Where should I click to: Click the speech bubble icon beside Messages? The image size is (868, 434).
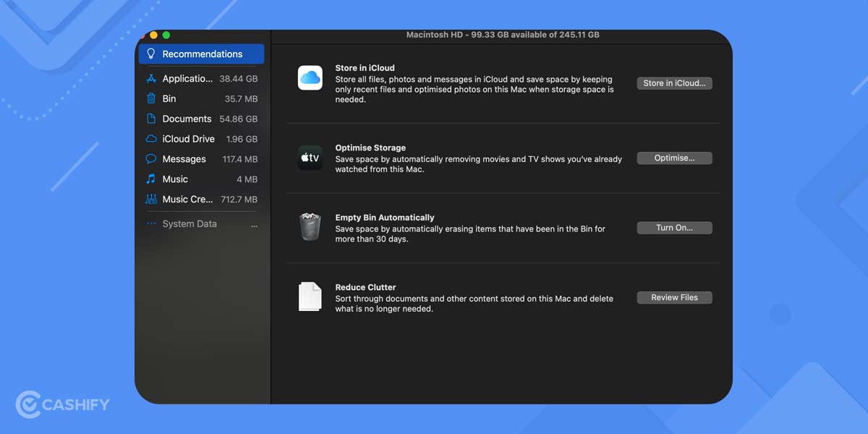click(150, 158)
